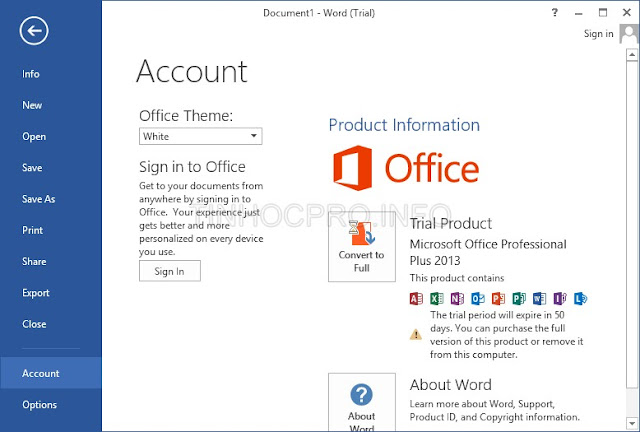Open the Info page

tap(31, 74)
